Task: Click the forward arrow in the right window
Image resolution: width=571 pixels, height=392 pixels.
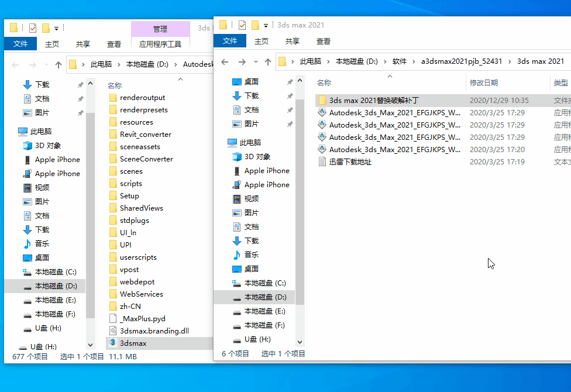Action: pos(242,61)
